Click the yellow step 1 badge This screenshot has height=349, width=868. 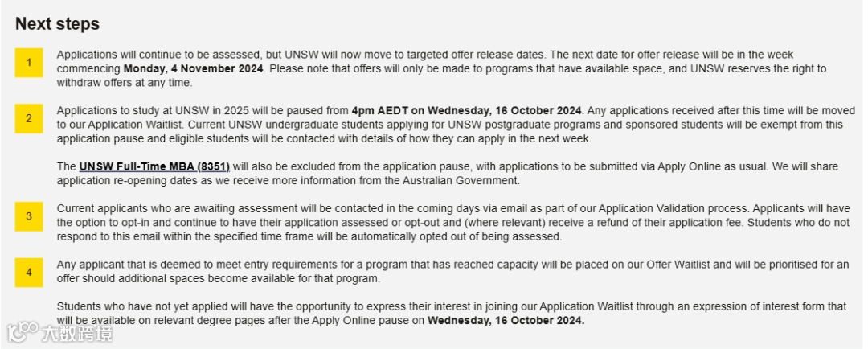pyautogui.click(x=29, y=63)
